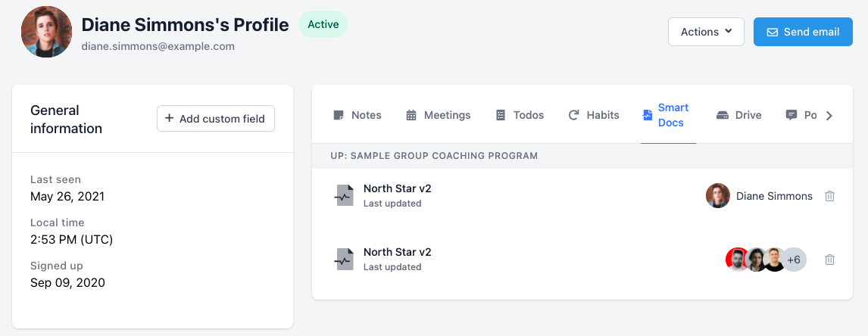This screenshot has height=336, width=868.
Task: Delete the first North Star v2 document
Action: point(829,196)
